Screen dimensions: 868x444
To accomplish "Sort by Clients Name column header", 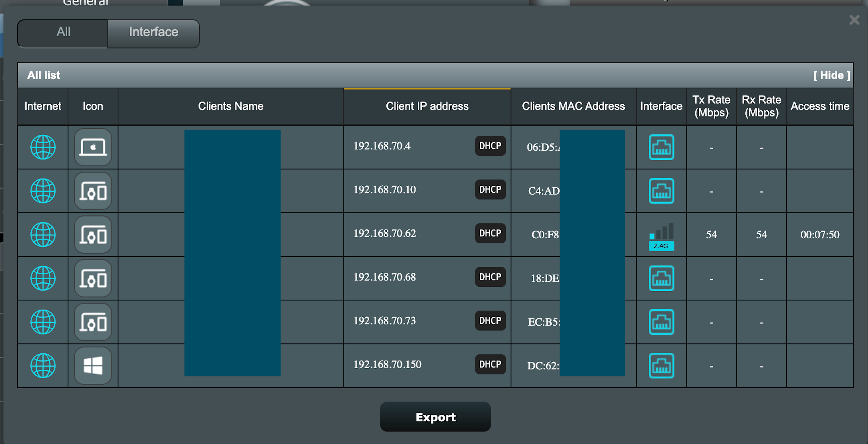I will pos(230,106).
